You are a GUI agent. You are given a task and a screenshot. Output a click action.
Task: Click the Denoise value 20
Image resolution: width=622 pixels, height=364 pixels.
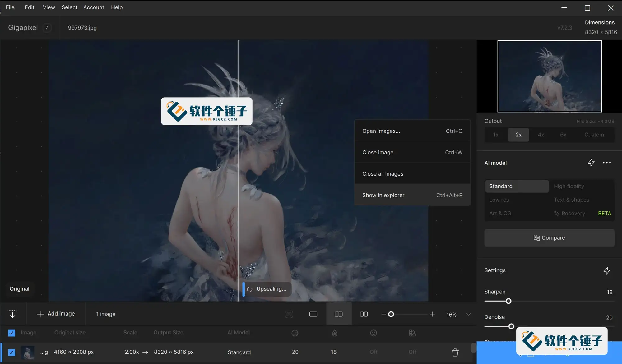(609, 317)
